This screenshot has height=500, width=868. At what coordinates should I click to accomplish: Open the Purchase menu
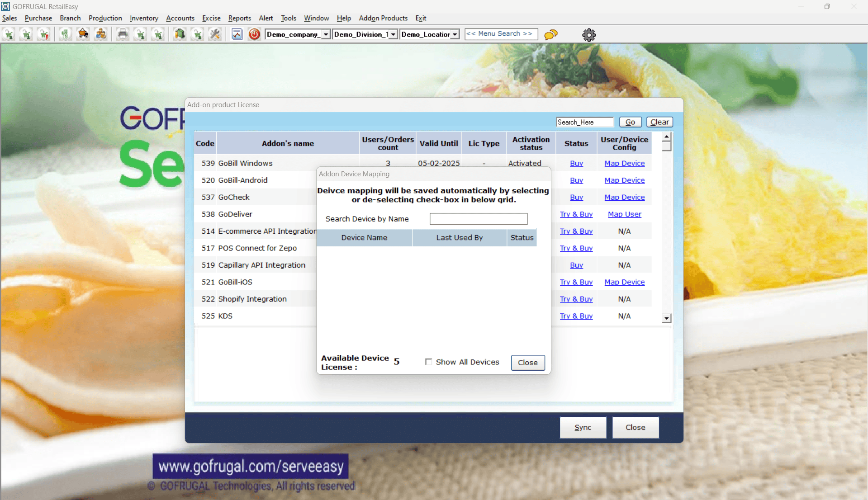click(38, 18)
